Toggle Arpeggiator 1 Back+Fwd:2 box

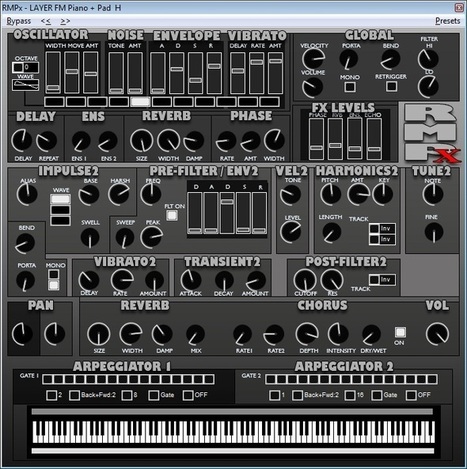click(x=74, y=395)
